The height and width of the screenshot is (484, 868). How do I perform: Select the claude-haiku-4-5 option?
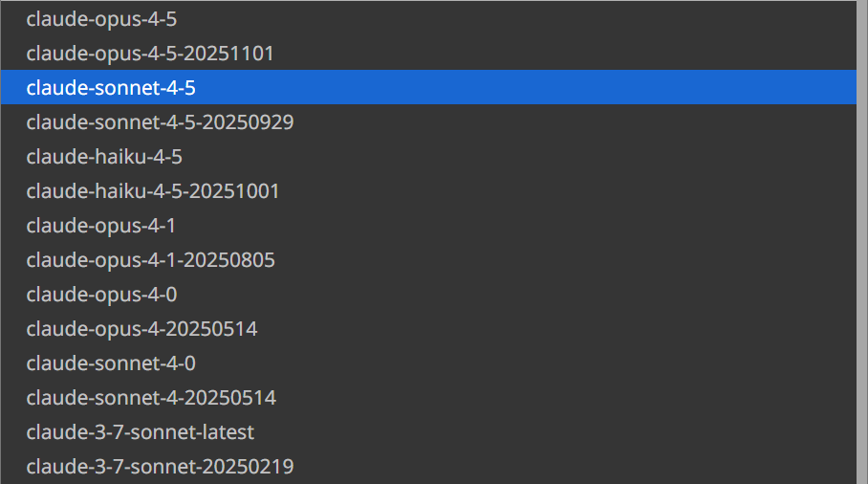click(104, 156)
